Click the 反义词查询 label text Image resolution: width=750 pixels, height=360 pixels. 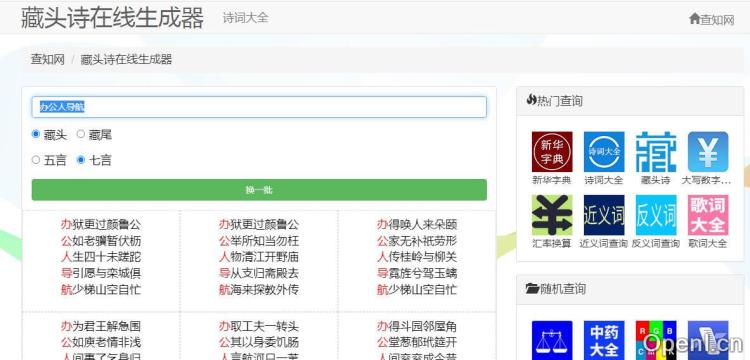(x=656, y=243)
